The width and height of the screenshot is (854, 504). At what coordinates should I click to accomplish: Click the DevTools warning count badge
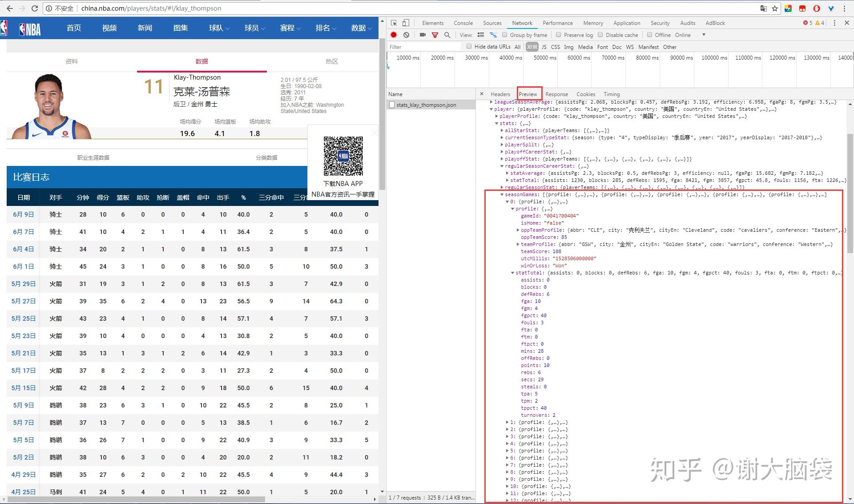click(x=820, y=23)
